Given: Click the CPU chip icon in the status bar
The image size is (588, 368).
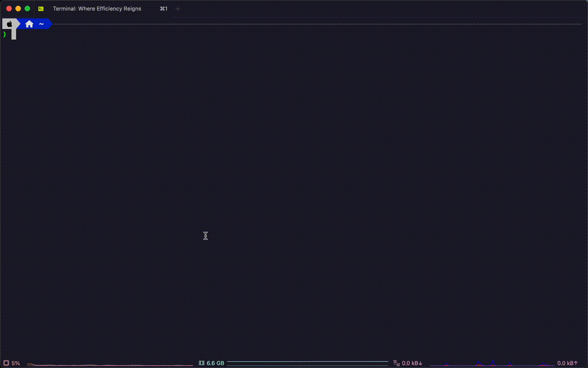Looking at the screenshot, I should (x=6, y=363).
